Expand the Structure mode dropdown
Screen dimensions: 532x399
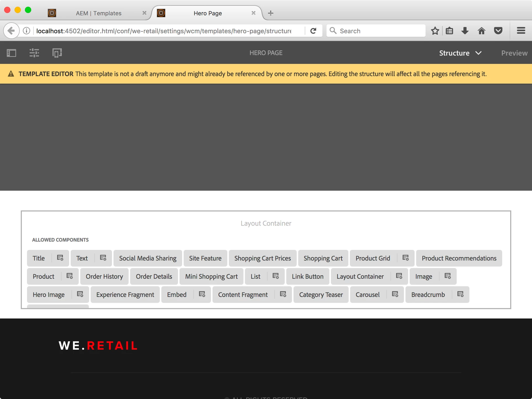click(x=460, y=53)
